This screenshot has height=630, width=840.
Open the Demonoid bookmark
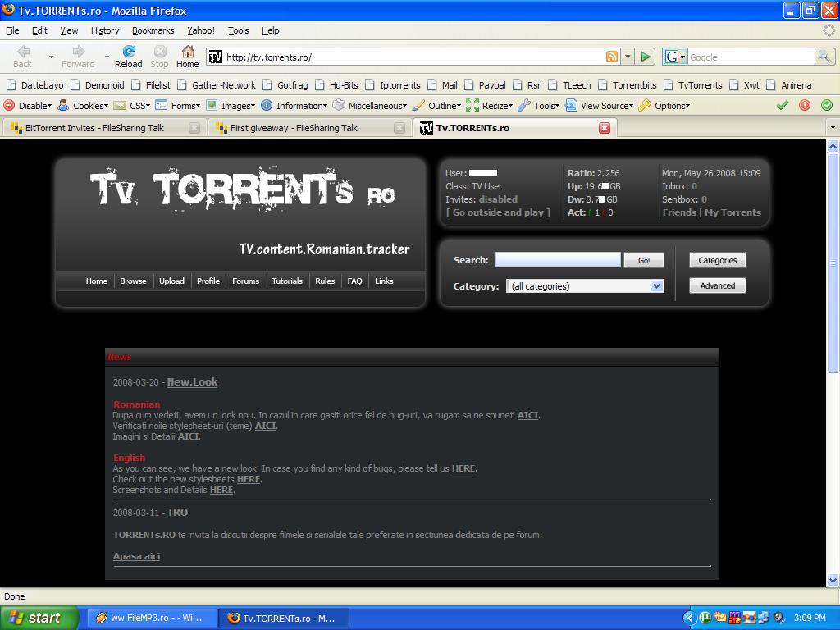point(98,85)
